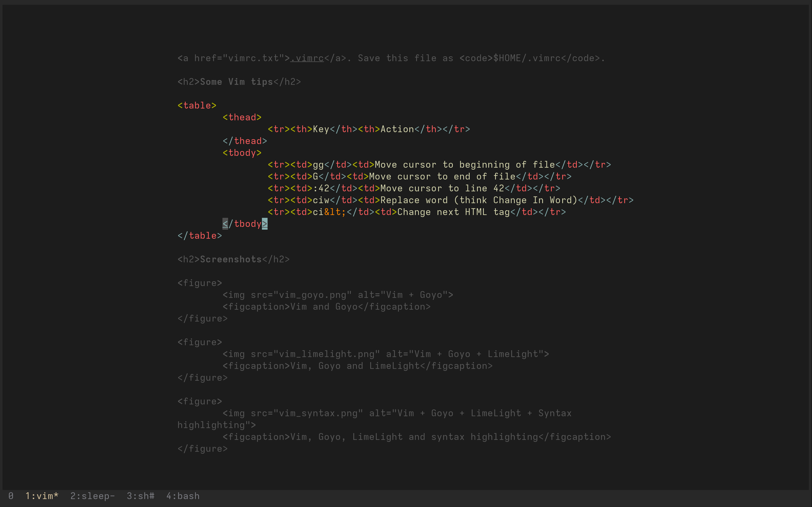This screenshot has width=812, height=507.
Task: Switch to tmux window 1:vim
Action: click(42, 496)
